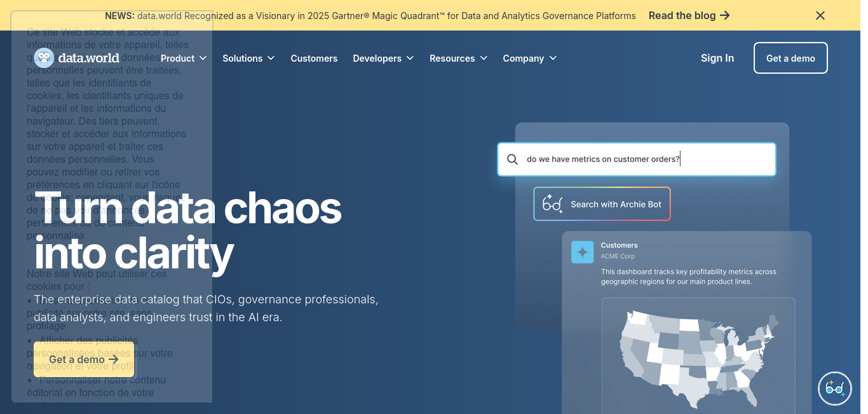Open the data.world owl logo home link
The width and height of the screenshot is (868, 414).
tap(76, 58)
